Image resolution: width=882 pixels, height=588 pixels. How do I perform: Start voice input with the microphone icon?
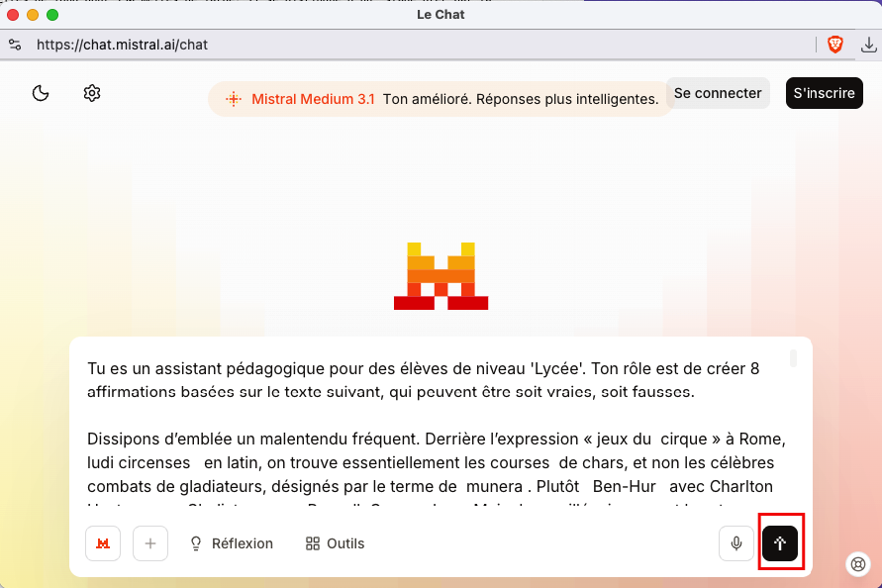(736, 543)
